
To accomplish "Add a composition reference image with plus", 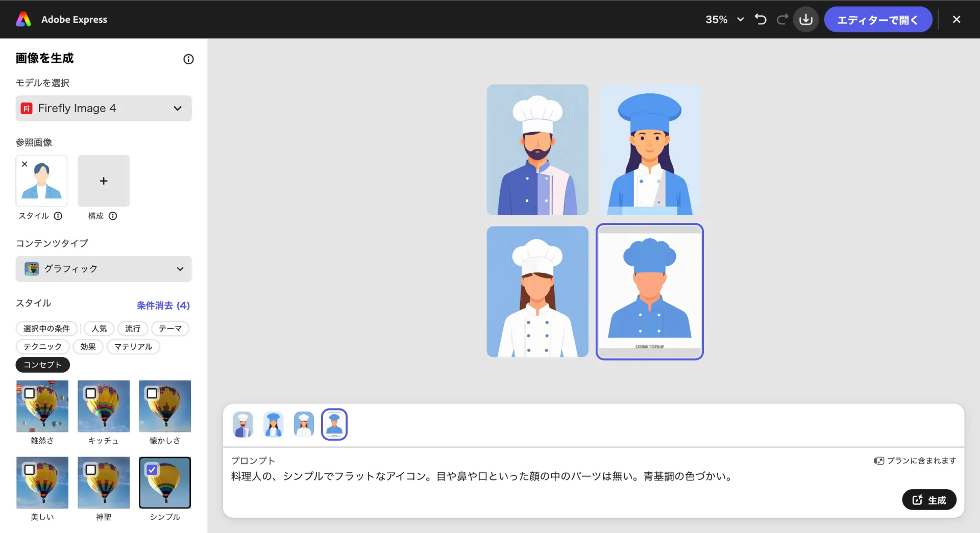I will coord(104,181).
